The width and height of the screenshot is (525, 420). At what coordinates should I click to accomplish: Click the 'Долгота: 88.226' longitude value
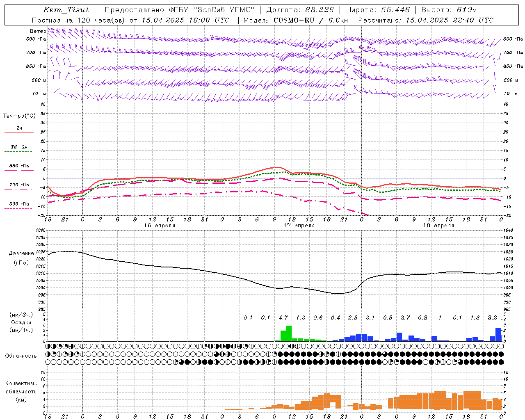(300, 10)
